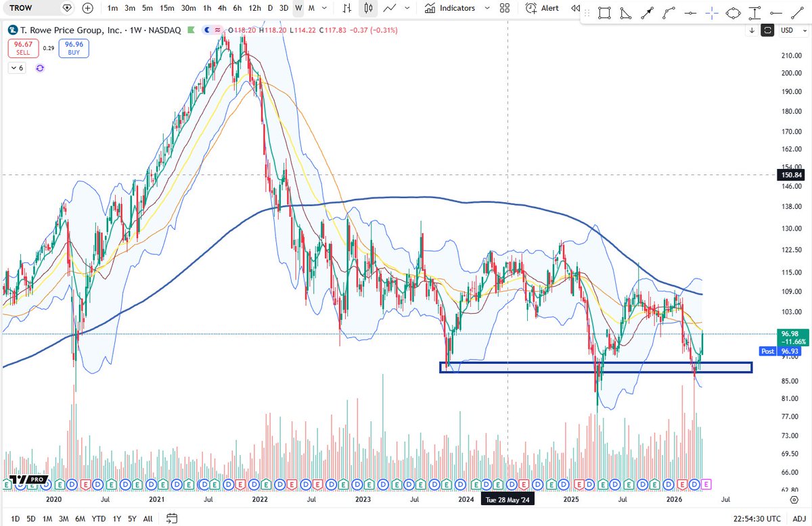Viewport: 812px width, 526px height.
Task: Set date range to All
Action: pos(148,519)
